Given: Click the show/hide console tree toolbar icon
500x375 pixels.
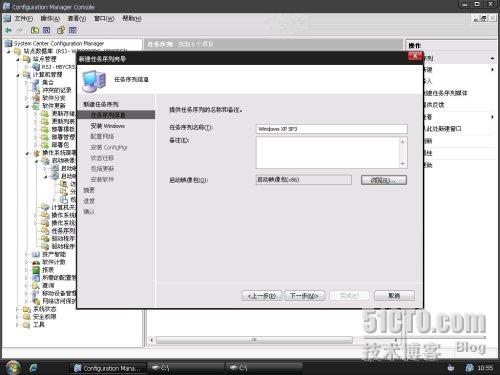Looking at the screenshot, I should pyautogui.click(x=46, y=30).
